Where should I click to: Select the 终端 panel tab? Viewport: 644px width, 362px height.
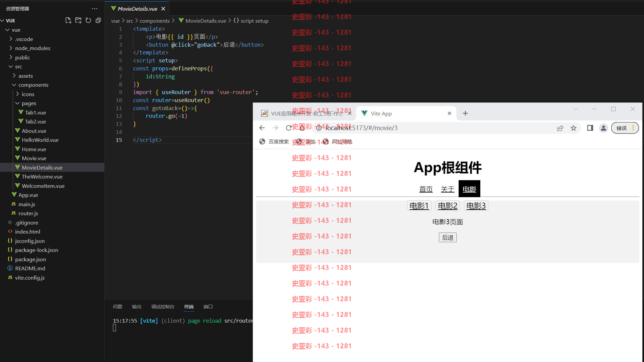coord(189,307)
